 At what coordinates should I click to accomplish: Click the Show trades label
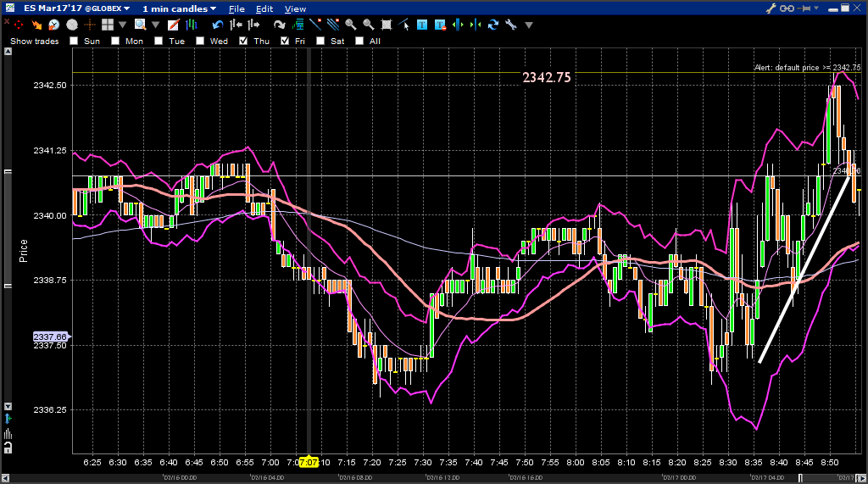34,41
